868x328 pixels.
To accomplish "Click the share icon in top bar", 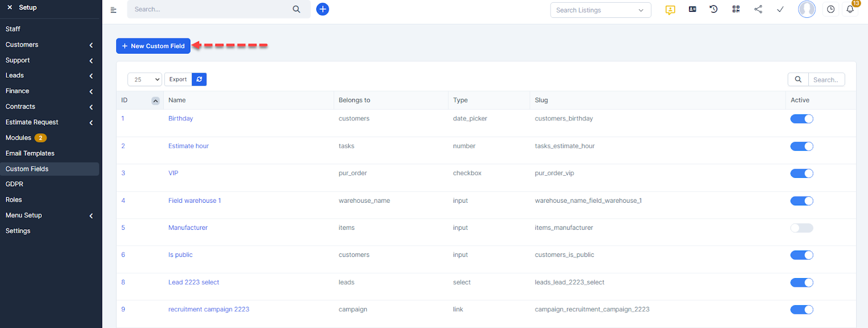I will (x=758, y=9).
